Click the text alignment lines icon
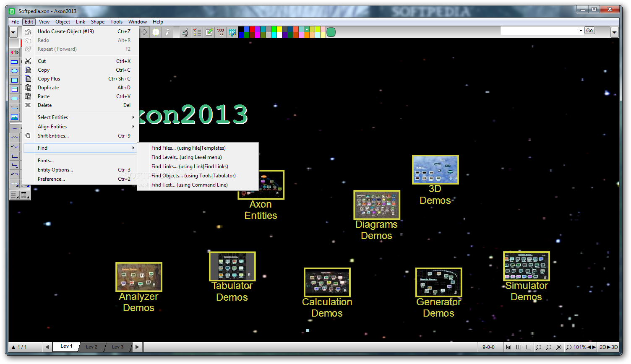This screenshot has width=631, height=364. point(14,195)
